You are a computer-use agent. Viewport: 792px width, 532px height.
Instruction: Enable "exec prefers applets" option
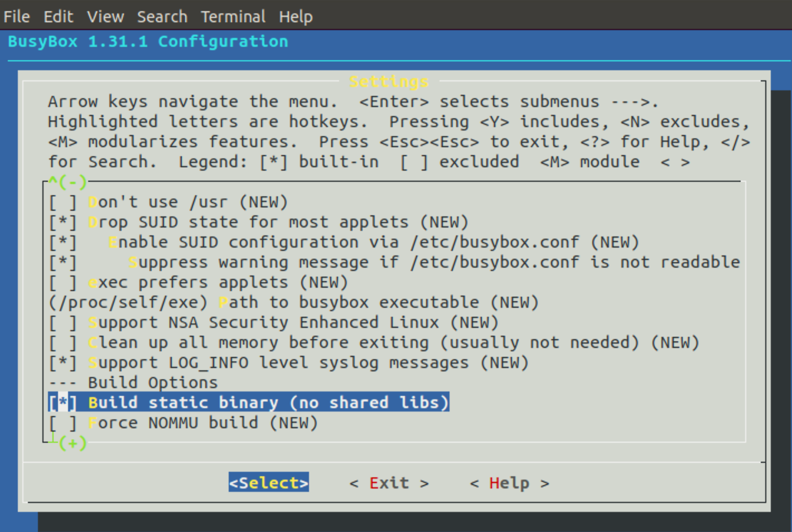pyautogui.click(x=62, y=282)
